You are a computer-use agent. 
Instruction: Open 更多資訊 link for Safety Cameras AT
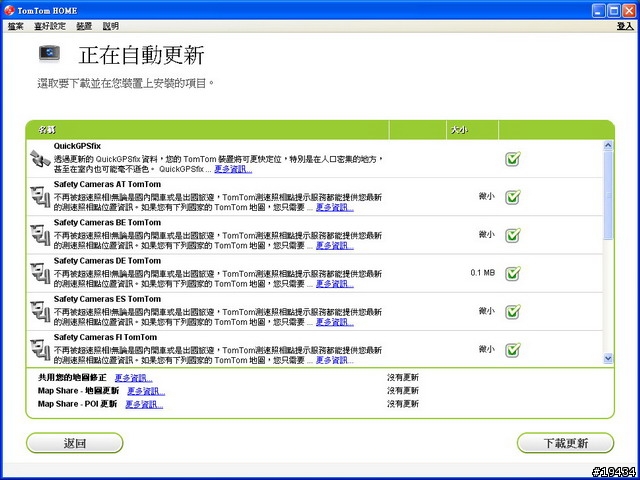pyautogui.click(x=335, y=207)
